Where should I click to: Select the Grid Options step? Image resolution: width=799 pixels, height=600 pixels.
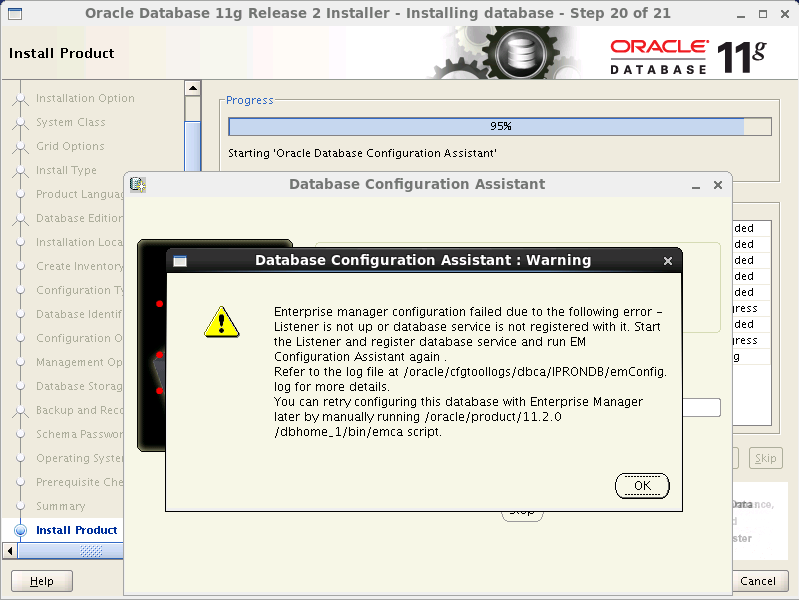(x=70, y=146)
